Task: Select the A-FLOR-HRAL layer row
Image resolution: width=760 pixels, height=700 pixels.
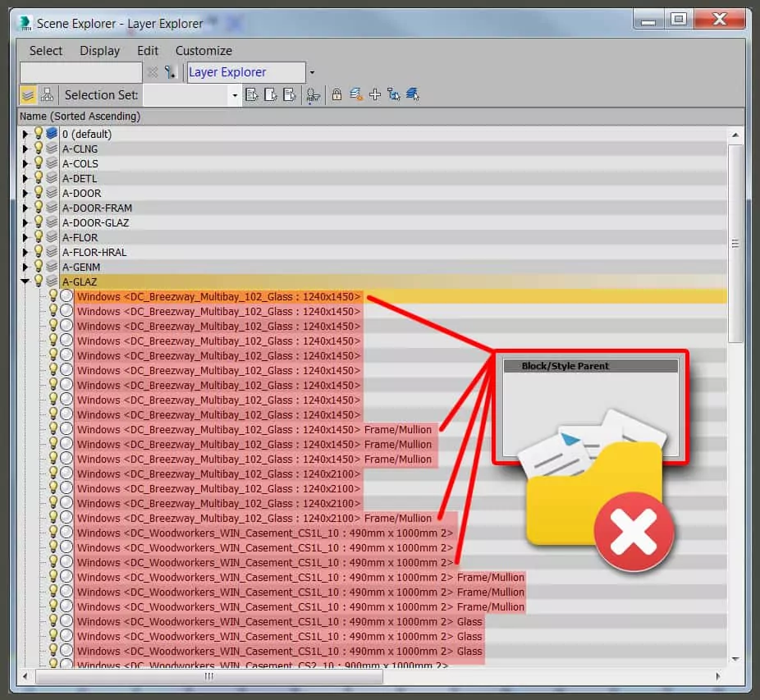Action: [x=94, y=252]
